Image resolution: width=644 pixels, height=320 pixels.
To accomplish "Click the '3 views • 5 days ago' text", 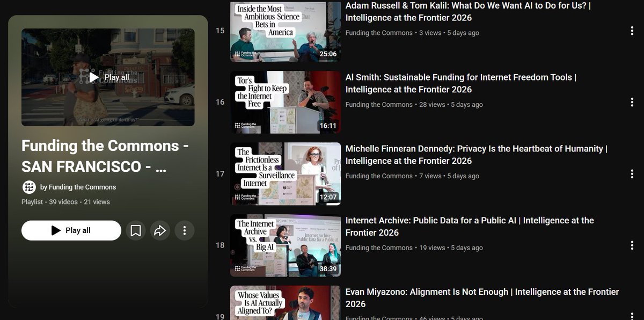I will pyautogui.click(x=449, y=33).
